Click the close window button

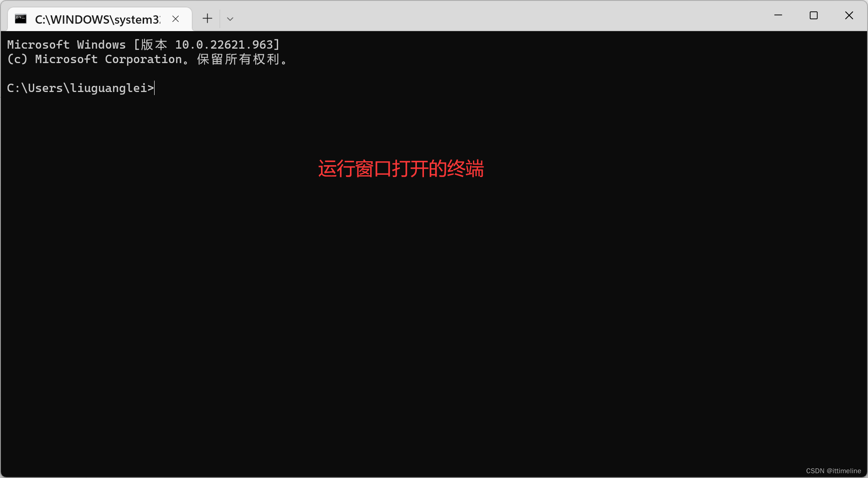849,15
